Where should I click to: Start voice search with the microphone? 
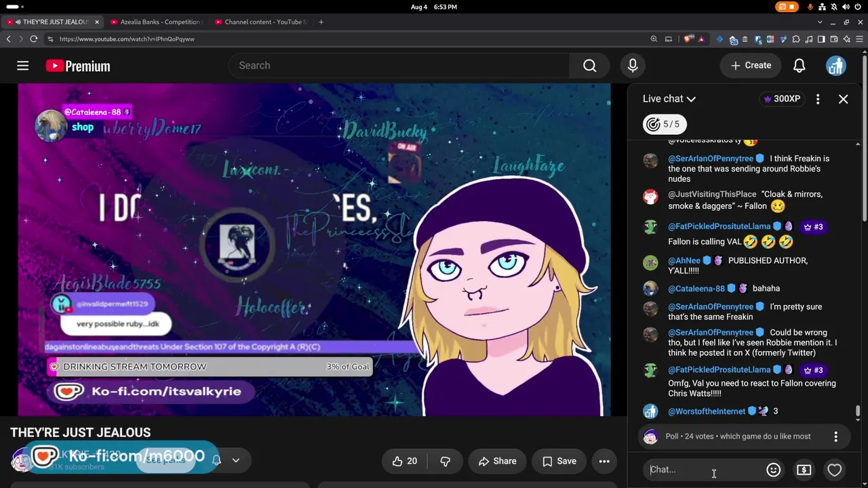tap(633, 66)
